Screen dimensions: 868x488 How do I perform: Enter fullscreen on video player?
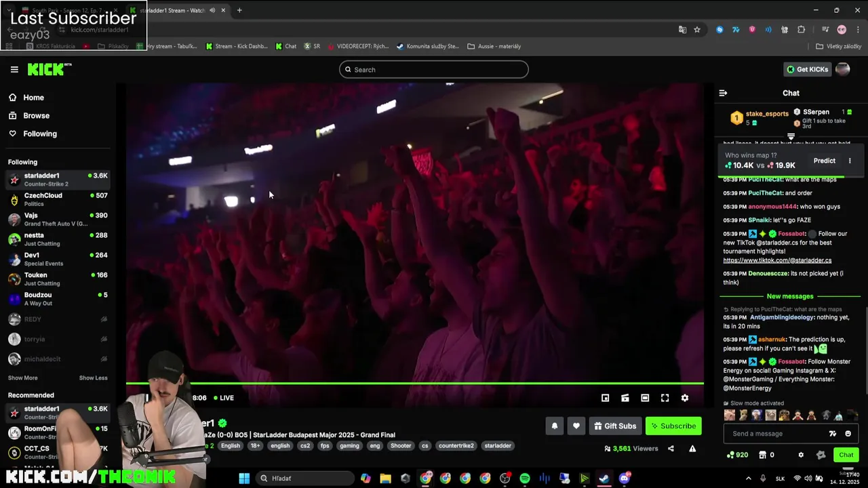click(665, 398)
